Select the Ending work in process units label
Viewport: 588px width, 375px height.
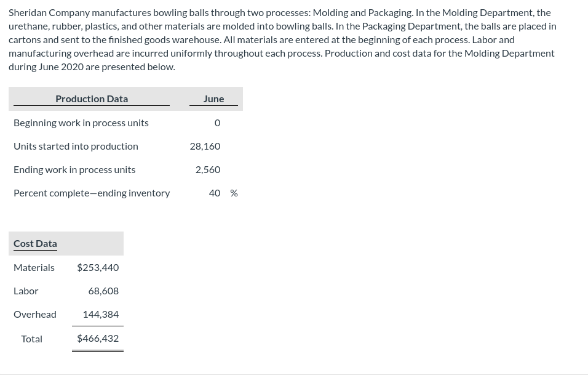tap(74, 169)
